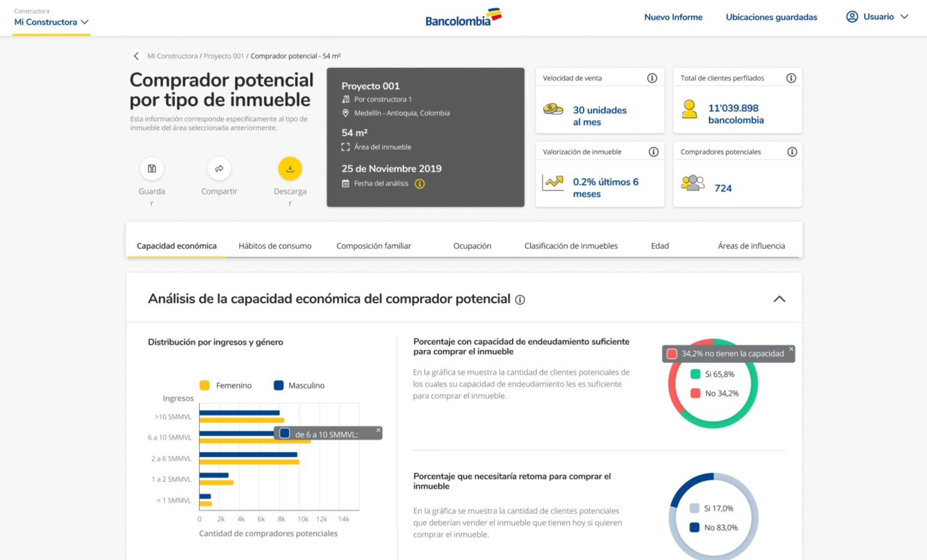The height and width of the screenshot is (560, 927).
Task: Click the Bancolombia logo
Action: pos(463,17)
